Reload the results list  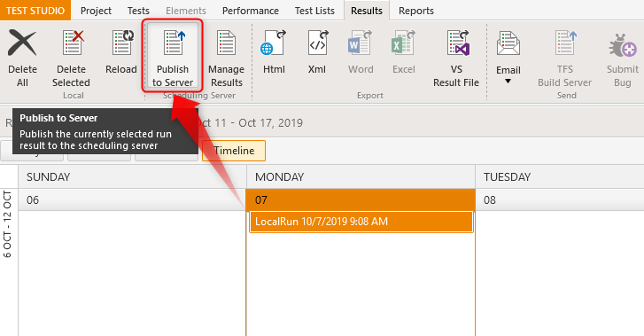pos(121,51)
